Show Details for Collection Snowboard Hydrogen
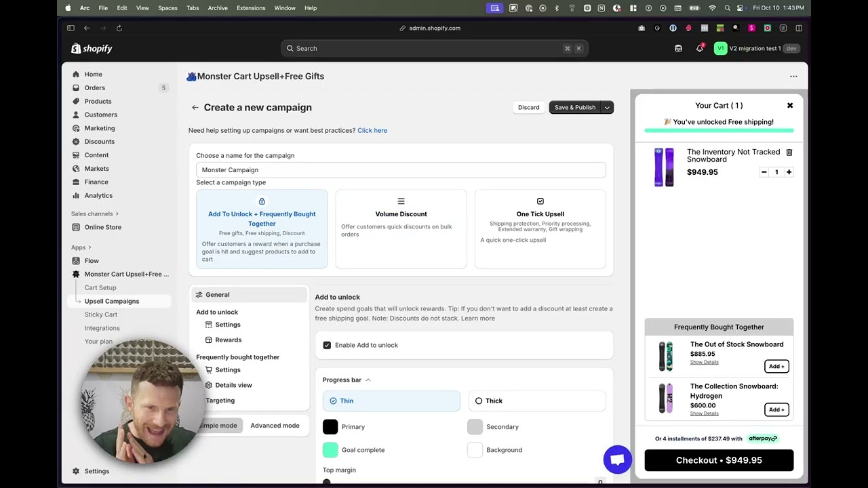 tap(704, 413)
